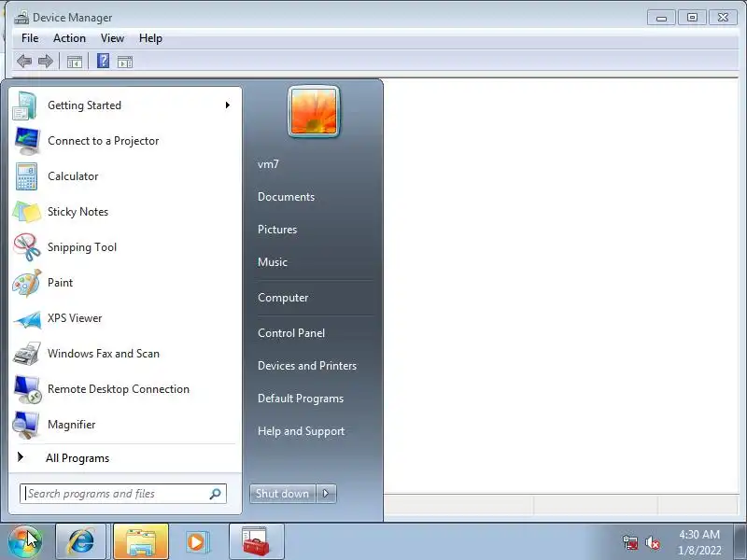Launch Connect to a Projector icon
The height and width of the screenshot is (560, 747).
tap(27, 141)
